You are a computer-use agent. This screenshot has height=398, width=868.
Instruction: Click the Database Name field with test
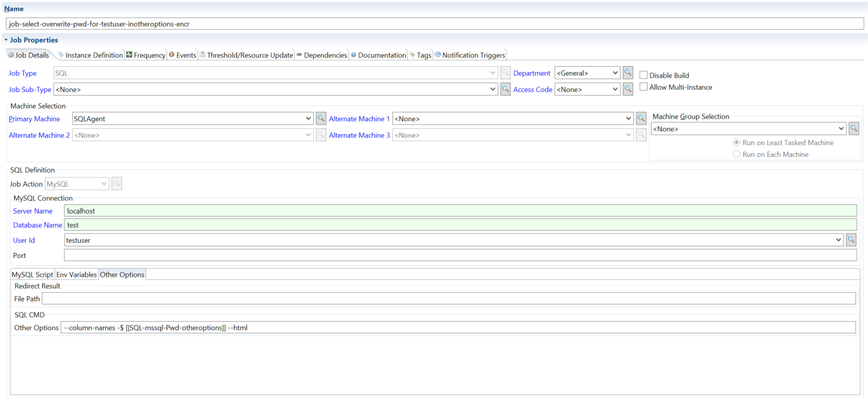(x=460, y=225)
